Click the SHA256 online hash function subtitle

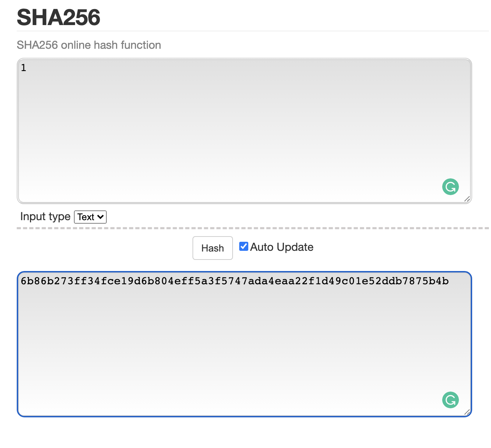[89, 45]
